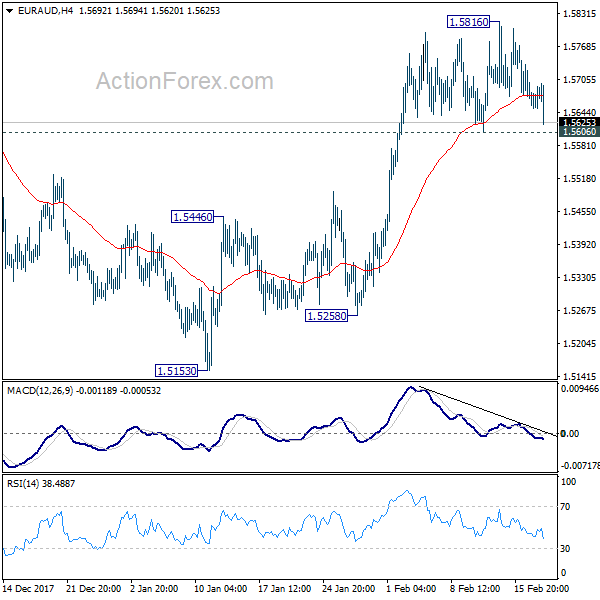This screenshot has width=600, height=600.
Task: Select the 1.51530 low price label
Action: coord(176,370)
